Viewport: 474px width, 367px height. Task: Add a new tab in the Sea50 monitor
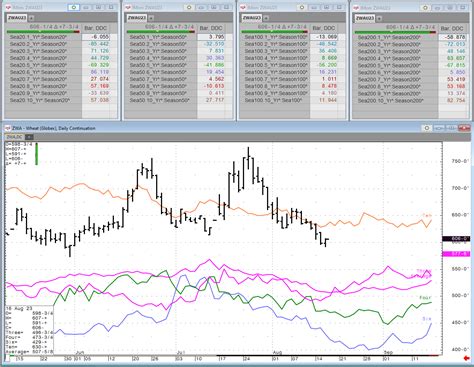(x=151, y=18)
